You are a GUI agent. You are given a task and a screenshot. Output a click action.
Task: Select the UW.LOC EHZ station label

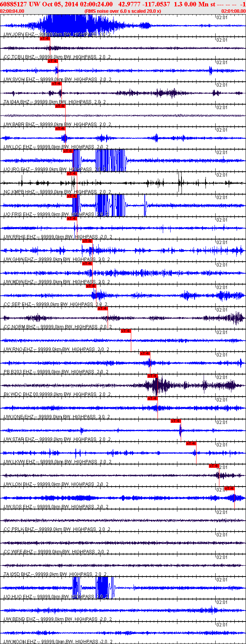[x=17, y=147]
